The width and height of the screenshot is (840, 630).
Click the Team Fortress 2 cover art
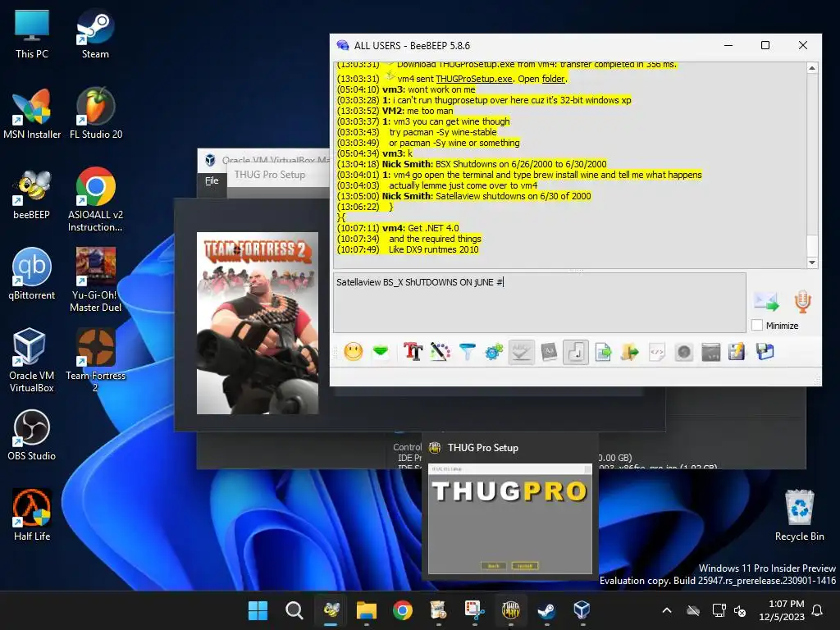point(257,323)
